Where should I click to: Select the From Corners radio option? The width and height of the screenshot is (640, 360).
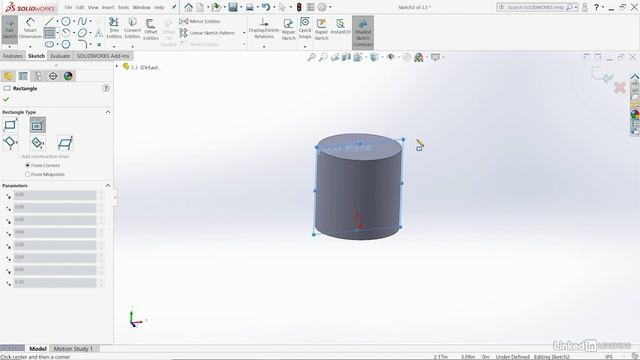tap(28, 165)
